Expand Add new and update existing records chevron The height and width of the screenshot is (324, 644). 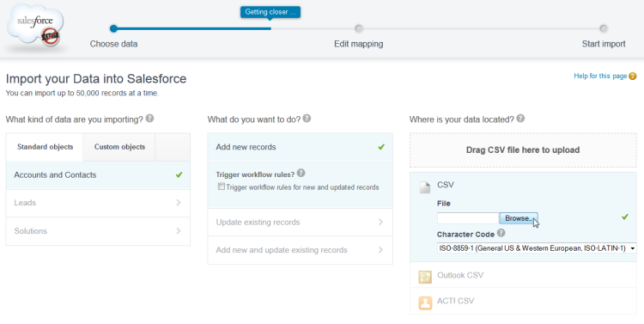point(380,249)
